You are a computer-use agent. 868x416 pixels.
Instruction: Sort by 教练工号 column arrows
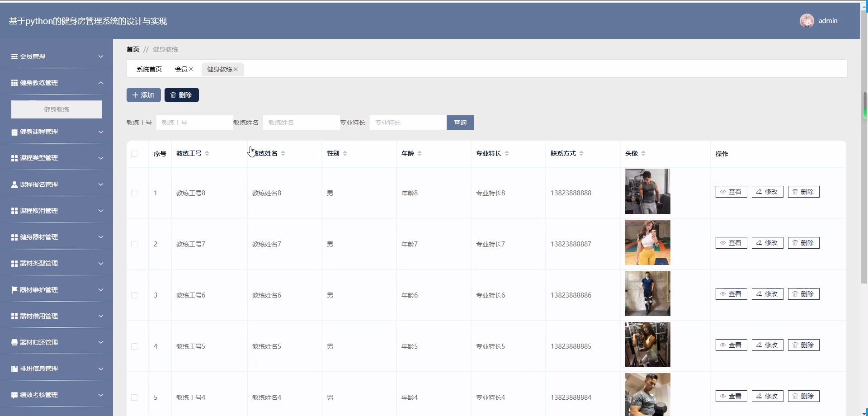pyautogui.click(x=207, y=154)
